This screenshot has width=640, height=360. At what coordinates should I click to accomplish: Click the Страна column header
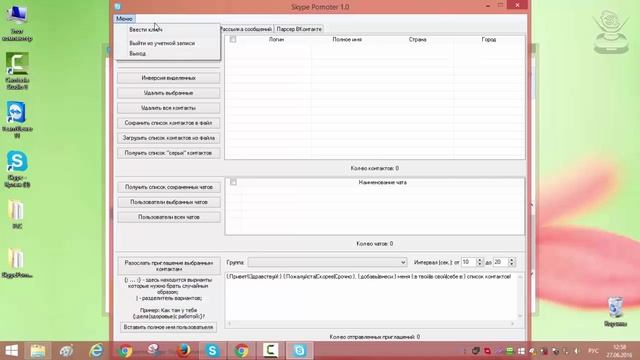418,40
